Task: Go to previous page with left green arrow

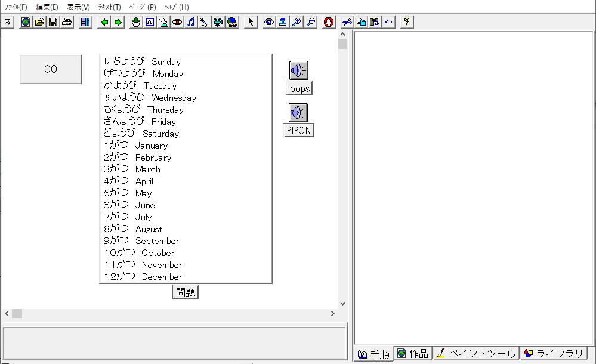Action: pyautogui.click(x=104, y=22)
